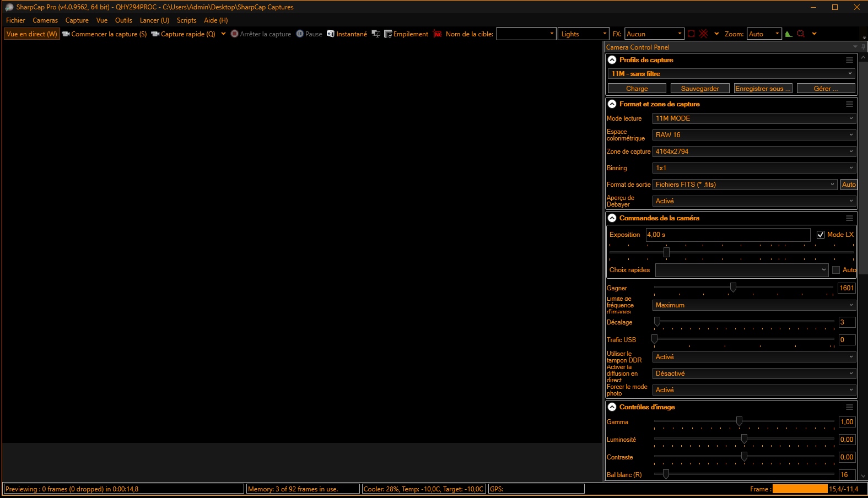Click the red magnifier focus icon

point(801,34)
